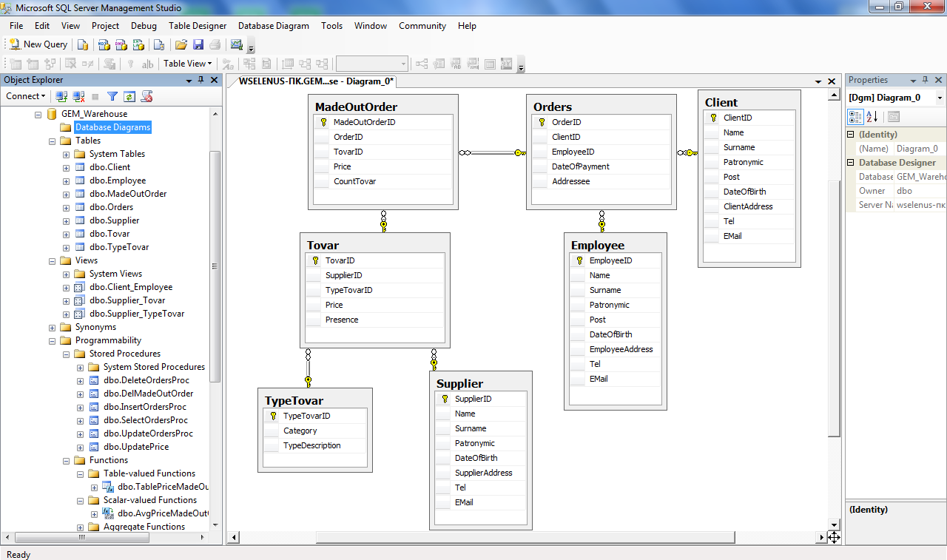947x560 pixels.
Task: Click the Alphabetical sort icon in Properties
Action: click(x=872, y=116)
